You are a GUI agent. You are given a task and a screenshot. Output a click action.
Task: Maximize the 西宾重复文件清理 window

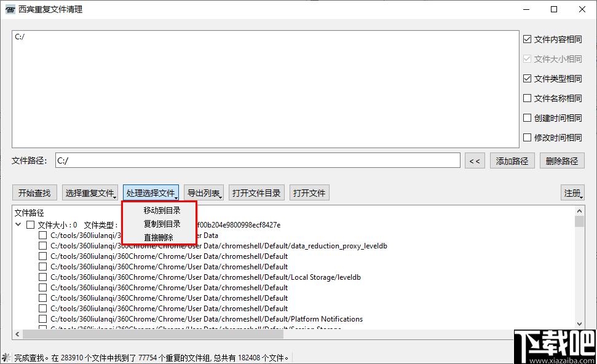554,9
